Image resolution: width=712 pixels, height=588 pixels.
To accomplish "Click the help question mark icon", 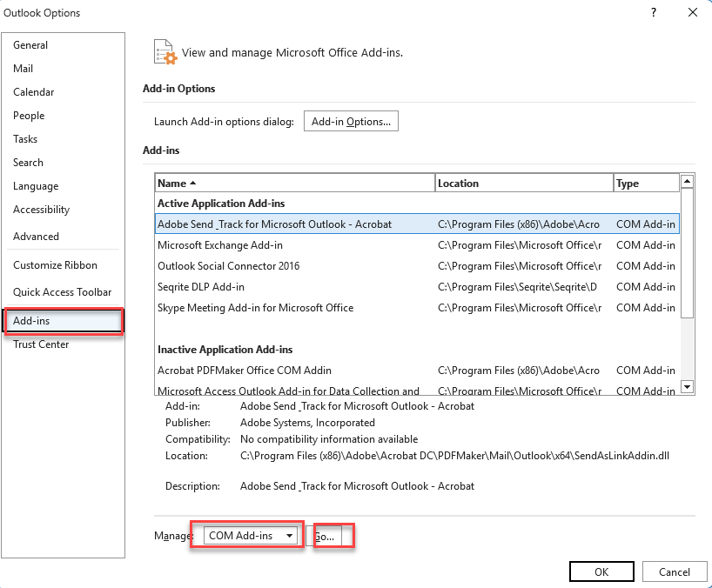I will click(654, 12).
